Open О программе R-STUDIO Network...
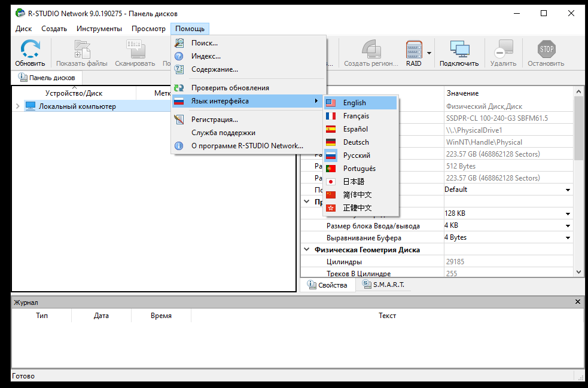Image resolution: width=588 pixels, height=388 pixels. point(249,146)
